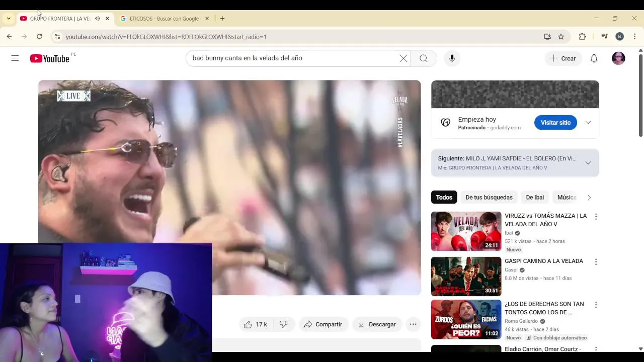Open the notifications bell

tap(594, 58)
